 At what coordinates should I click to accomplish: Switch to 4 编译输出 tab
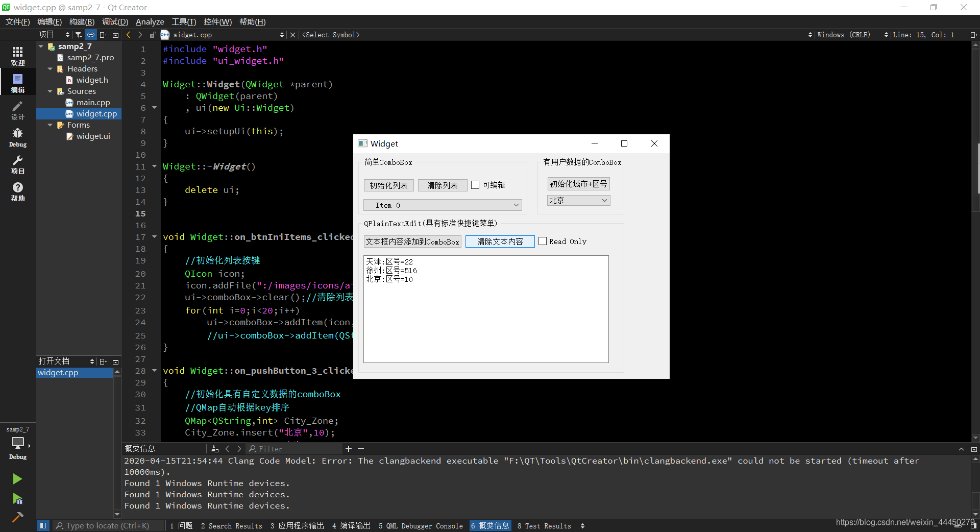point(351,526)
